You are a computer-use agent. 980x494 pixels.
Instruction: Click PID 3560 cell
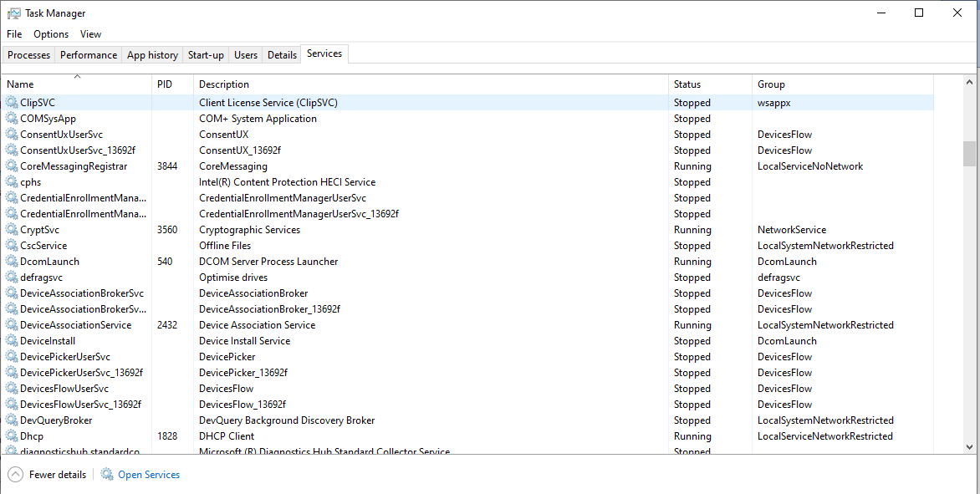[167, 230]
